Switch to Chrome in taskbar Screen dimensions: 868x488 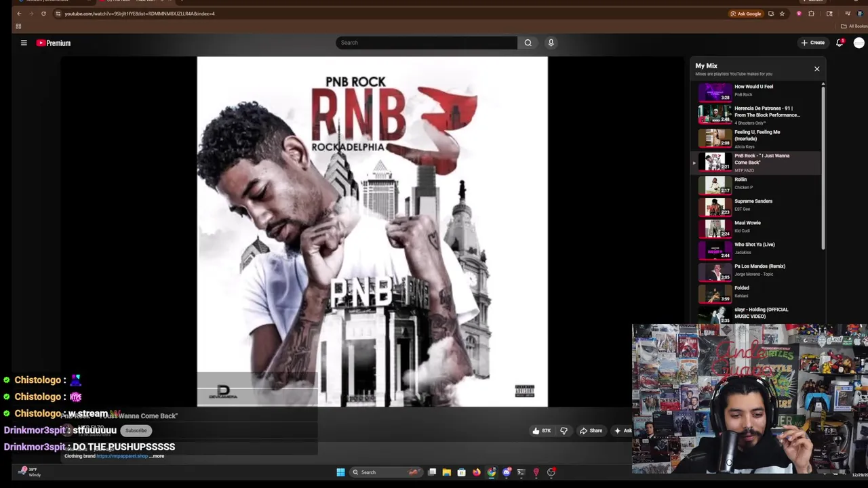tap(492, 472)
